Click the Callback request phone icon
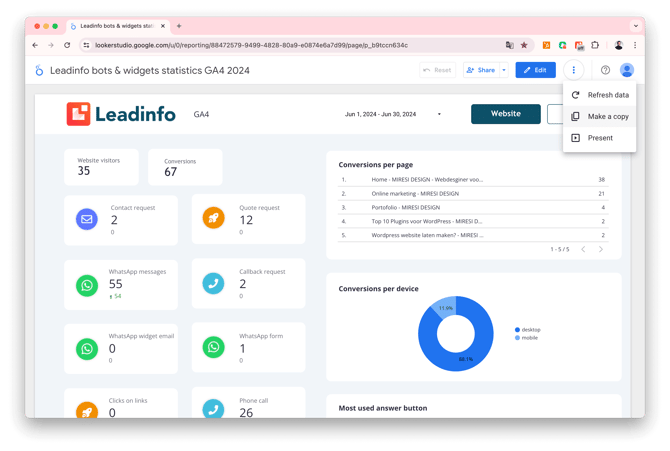 point(213,283)
